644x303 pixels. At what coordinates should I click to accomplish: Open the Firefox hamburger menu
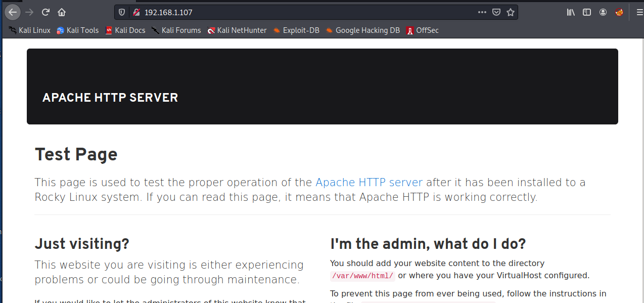(639, 12)
